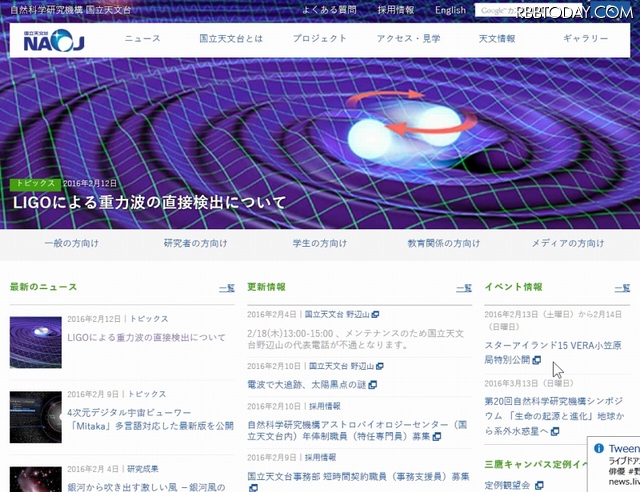Open the 天文情報 menu
The width and height of the screenshot is (640, 492).
tap(497, 39)
